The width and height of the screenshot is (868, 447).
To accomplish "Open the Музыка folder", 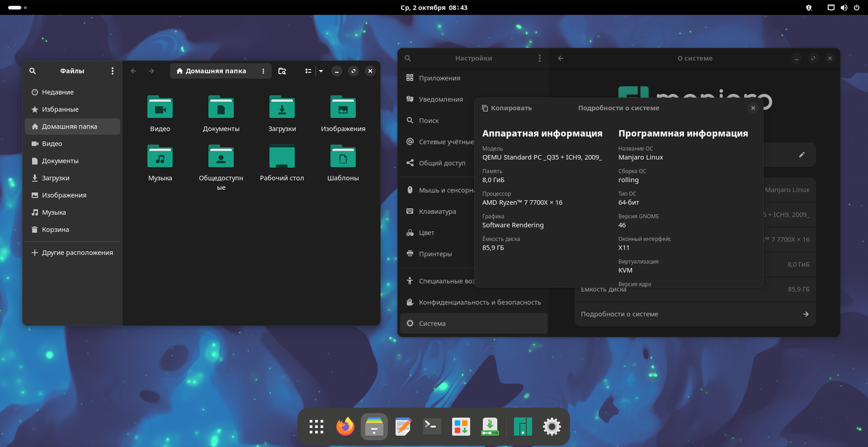I will (160, 157).
